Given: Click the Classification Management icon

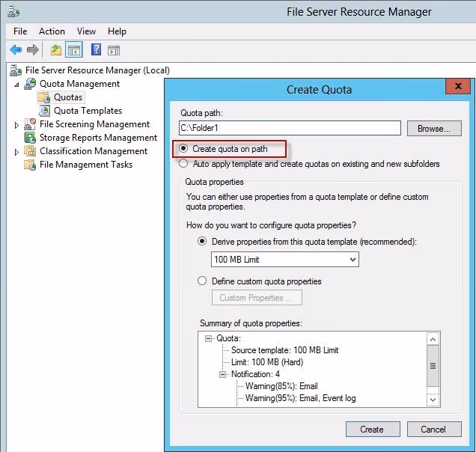Looking at the screenshot, I should point(30,151).
